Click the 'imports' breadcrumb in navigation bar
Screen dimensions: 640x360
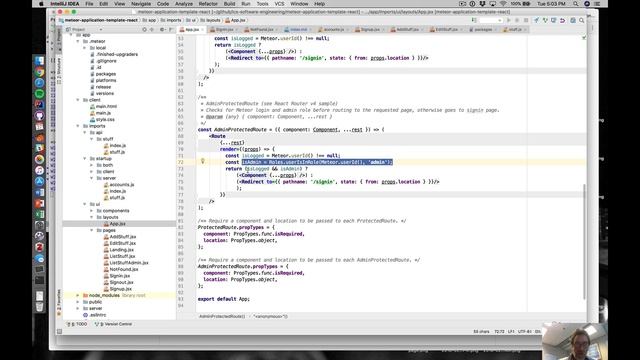171,20
